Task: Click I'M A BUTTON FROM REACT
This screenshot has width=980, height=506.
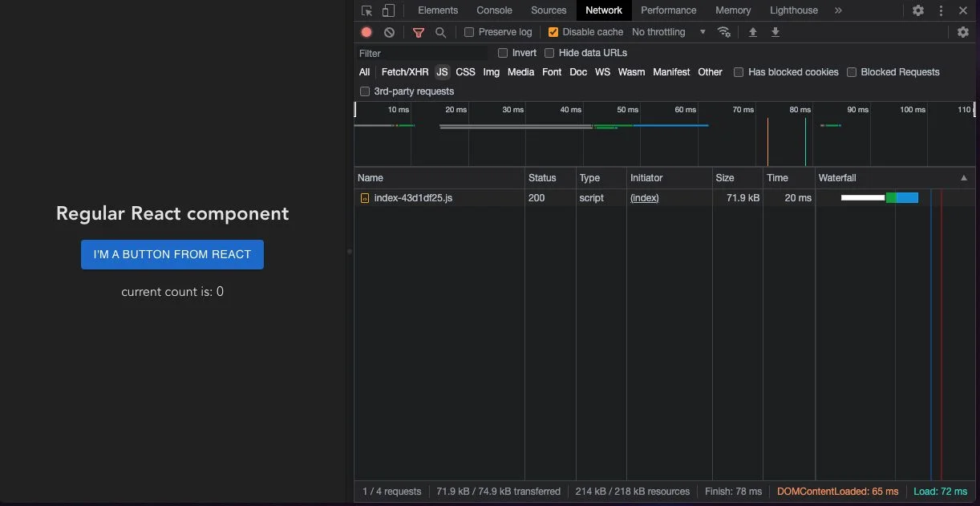Action: [x=172, y=254]
